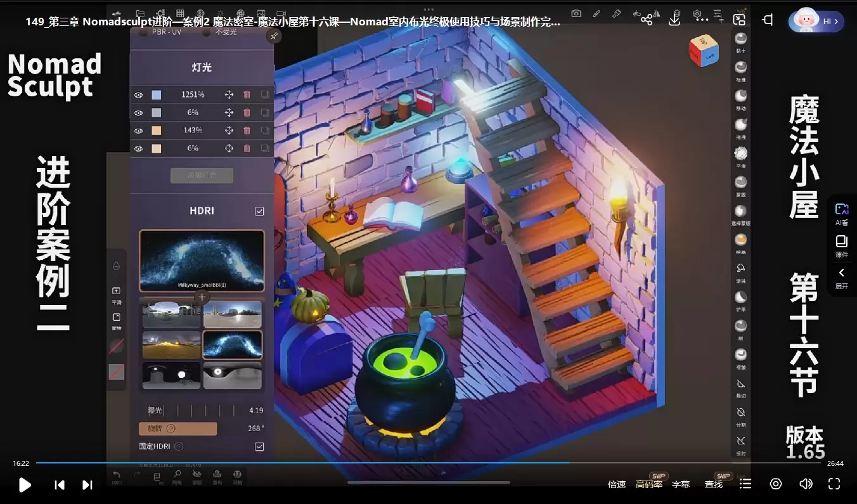Open the file folder menu in Nomad
Viewport: 857px width, 504px height.
pyautogui.click(x=139, y=13)
